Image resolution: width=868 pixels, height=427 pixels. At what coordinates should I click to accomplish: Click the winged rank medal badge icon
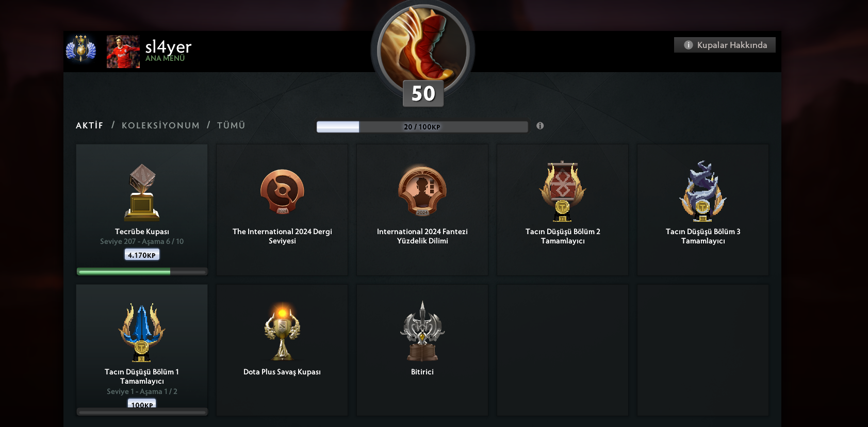tap(81, 50)
